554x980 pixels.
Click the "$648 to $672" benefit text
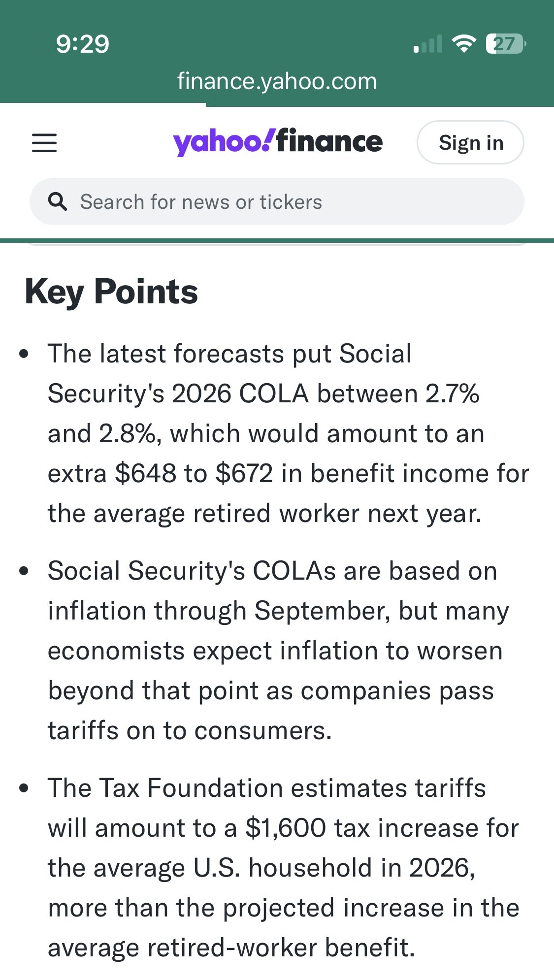click(x=194, y=474)
